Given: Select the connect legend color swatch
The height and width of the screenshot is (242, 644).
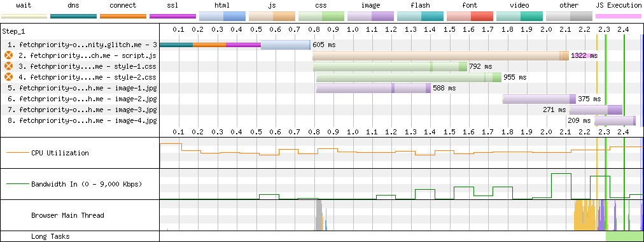Looking at the screenshot, I should pyautogui.click(x=123, y=17).
